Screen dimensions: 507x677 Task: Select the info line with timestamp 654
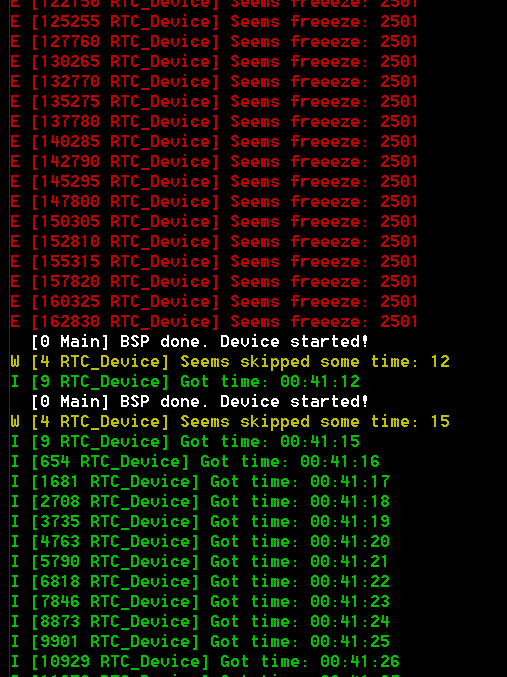pyautogui.click(x=195, y=462)
